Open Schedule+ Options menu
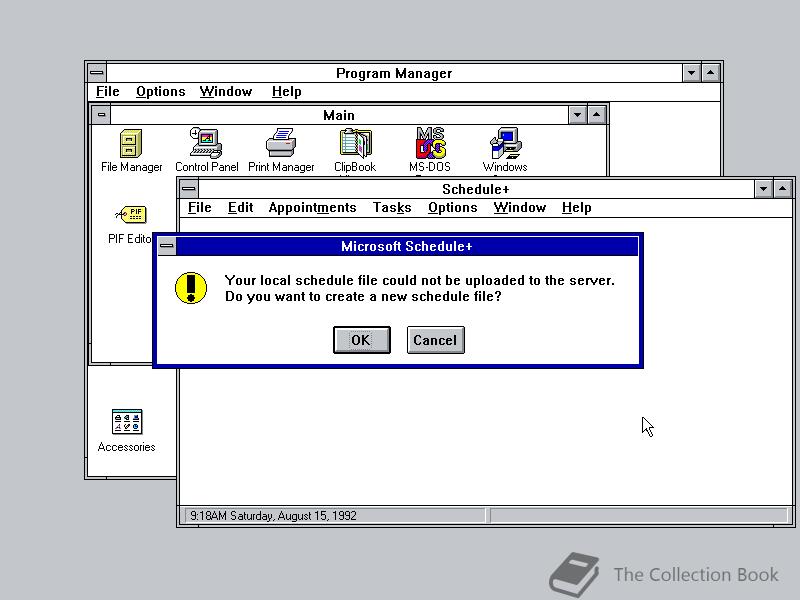The height and width of the screenshot is (600, 800). pos(453,208)
